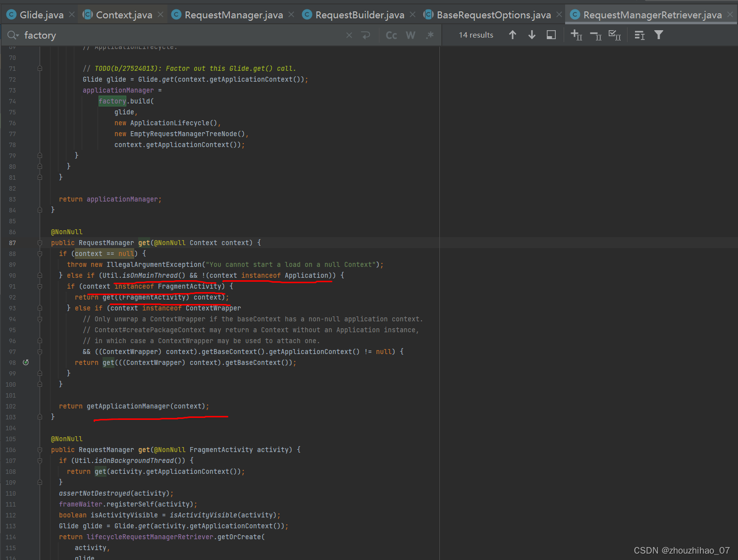The image size is (738, 560).
Task: Close the Context.java tab
Action: [160, 15]
